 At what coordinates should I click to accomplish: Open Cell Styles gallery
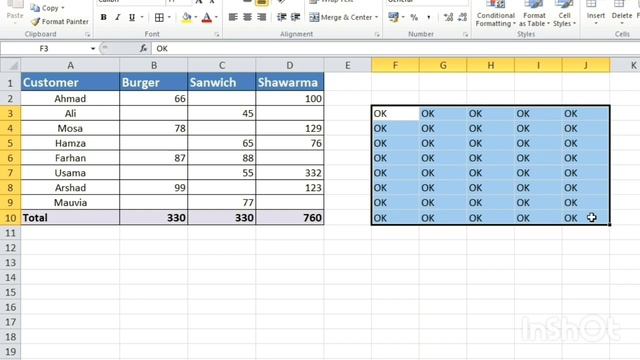point(564,14)
